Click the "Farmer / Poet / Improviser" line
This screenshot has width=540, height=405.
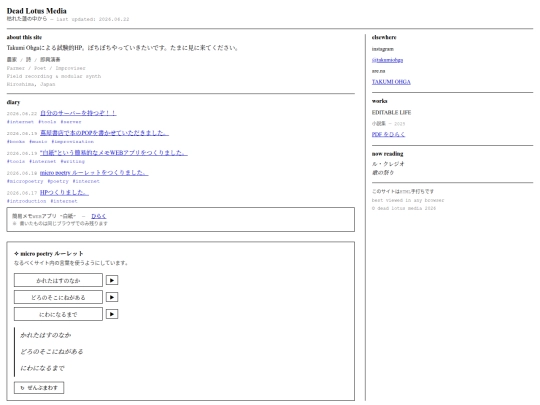point(46,68)
